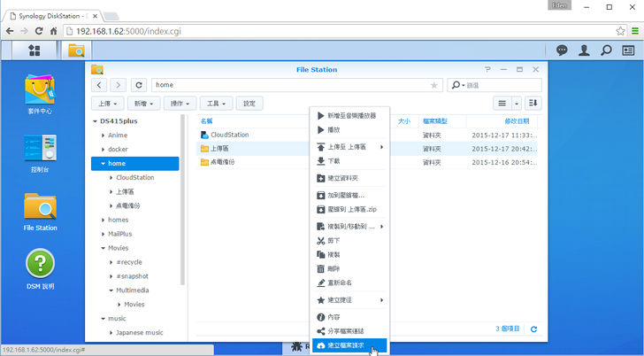Open the Control Panel (控制台) desktop icon
This screenshot has width=644, height=356.
(40, 151)
